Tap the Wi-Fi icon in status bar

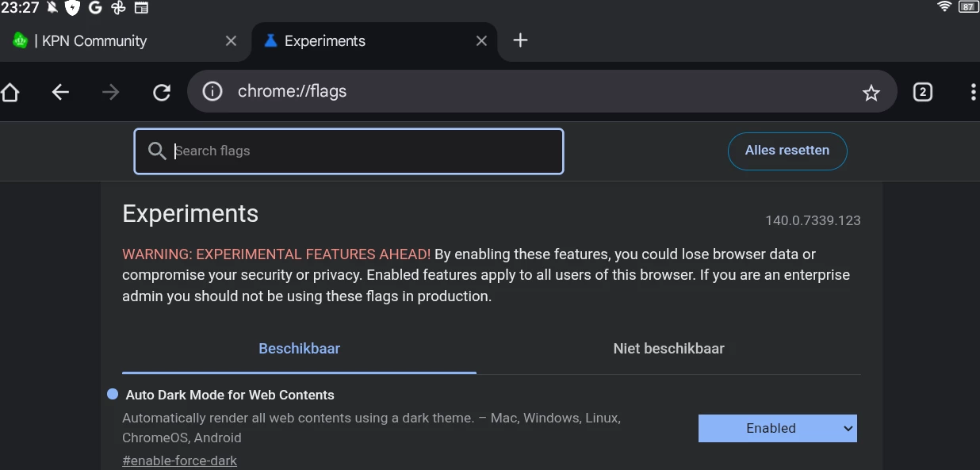944,7
